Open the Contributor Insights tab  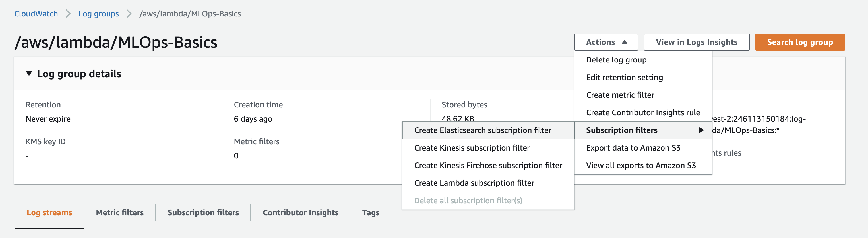[300, 212]
